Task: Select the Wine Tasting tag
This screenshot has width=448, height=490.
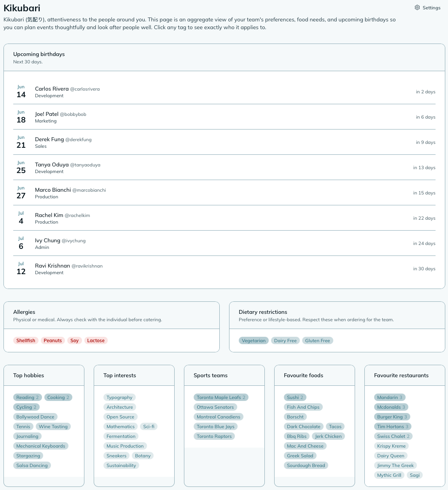Action: 53,427
